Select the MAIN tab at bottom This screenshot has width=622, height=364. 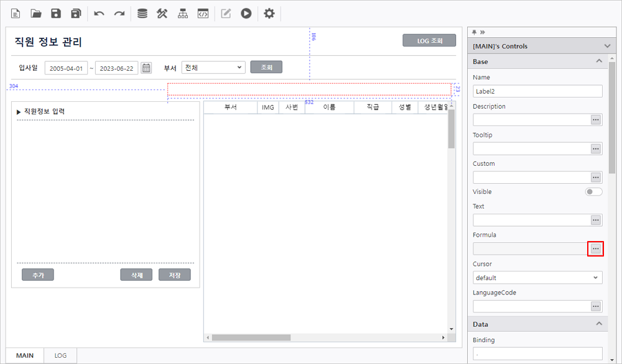coord(25,355)
